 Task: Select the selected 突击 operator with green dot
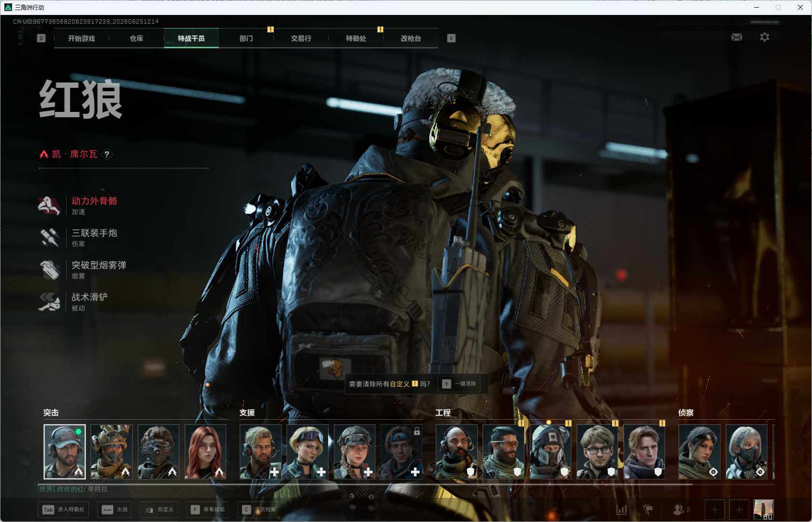coord(65,452)
